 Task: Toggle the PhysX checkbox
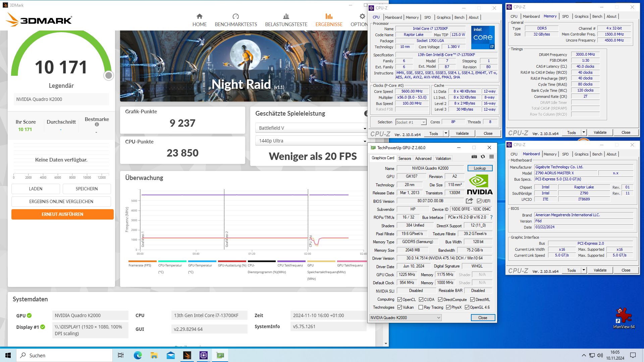pyautogui.click(x=448, y=307)
